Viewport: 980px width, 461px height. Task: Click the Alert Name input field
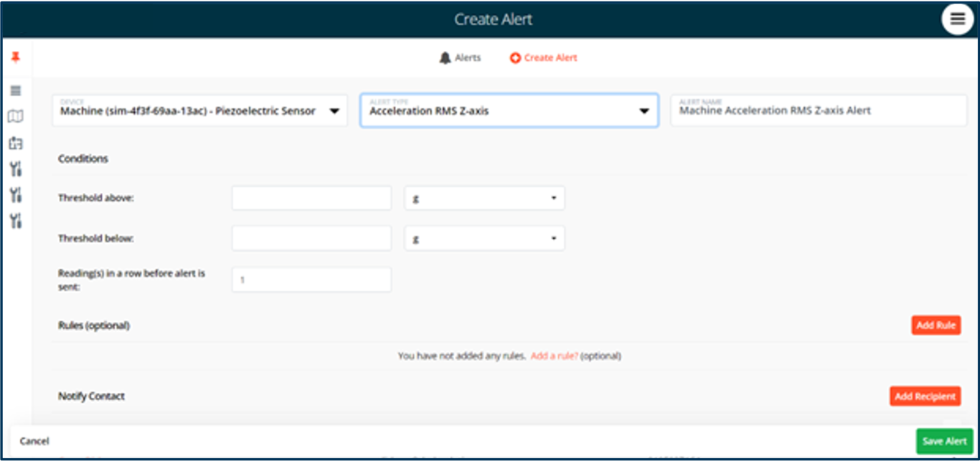[819, 110]
